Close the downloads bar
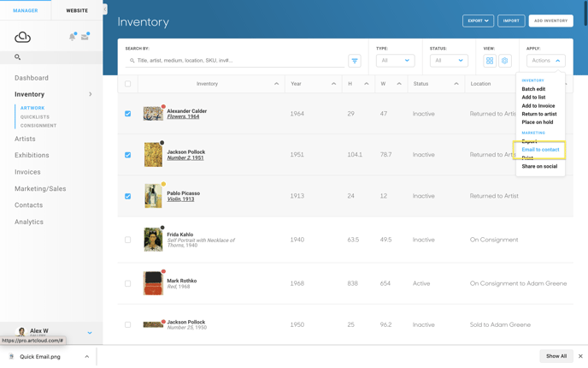The image size is (588, 368). tap(580, 356)
